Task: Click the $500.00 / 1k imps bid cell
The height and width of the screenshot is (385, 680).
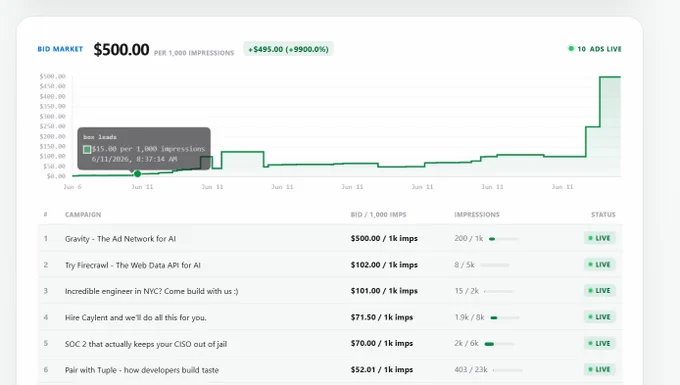Action: coord(384,238)
